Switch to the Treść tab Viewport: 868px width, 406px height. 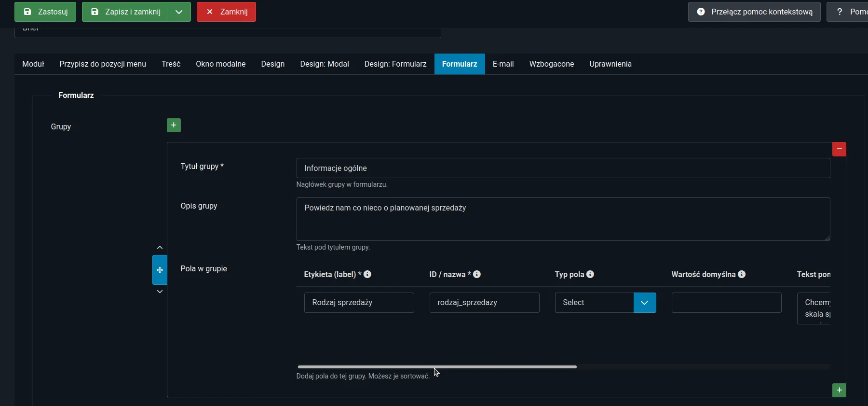click(x=171, y=64)
